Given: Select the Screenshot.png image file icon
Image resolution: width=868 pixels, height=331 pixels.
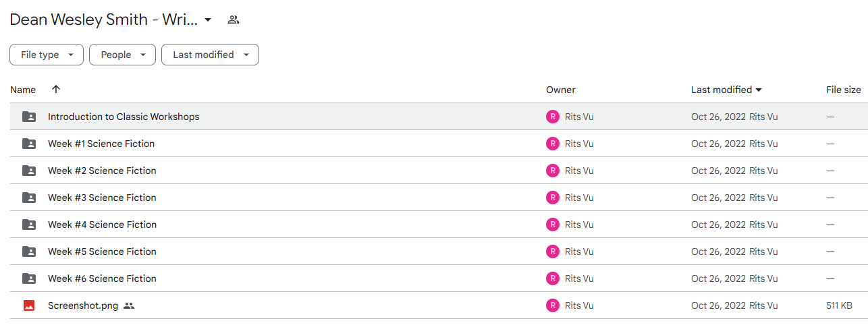Looking at the screenshot, I should (29, 305).
